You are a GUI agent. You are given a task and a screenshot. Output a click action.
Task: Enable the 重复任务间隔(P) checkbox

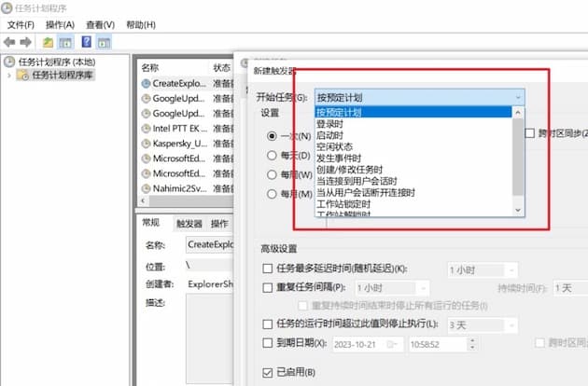tap(268, 287)
